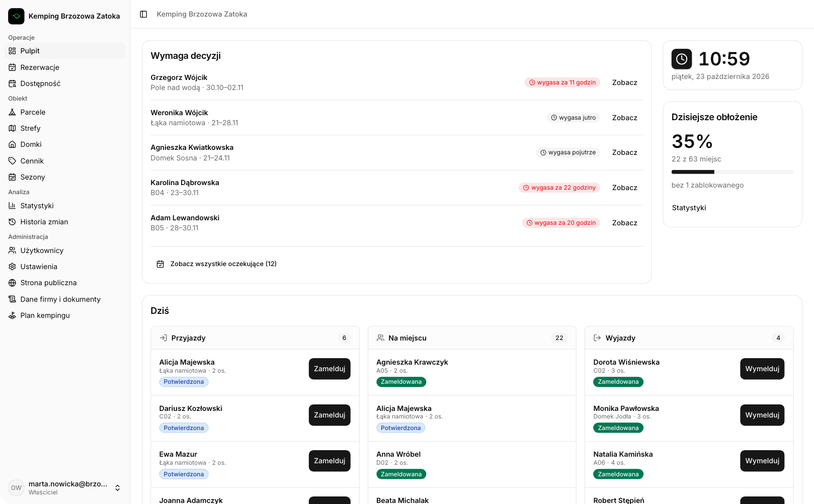Screen dimensions: 814x504
Task: Click the Historia zmian history icon
Action: pyautogui.click(x=13, y=222)
